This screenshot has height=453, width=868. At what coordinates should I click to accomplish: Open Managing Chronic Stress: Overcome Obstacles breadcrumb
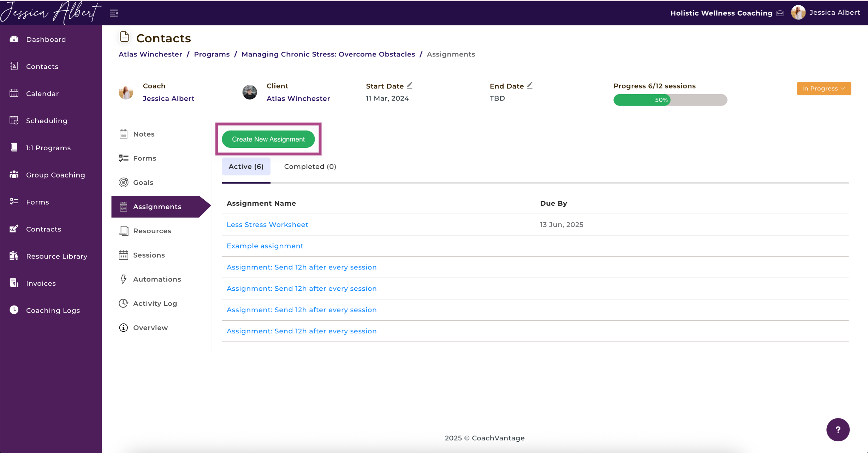click(328, 54)
